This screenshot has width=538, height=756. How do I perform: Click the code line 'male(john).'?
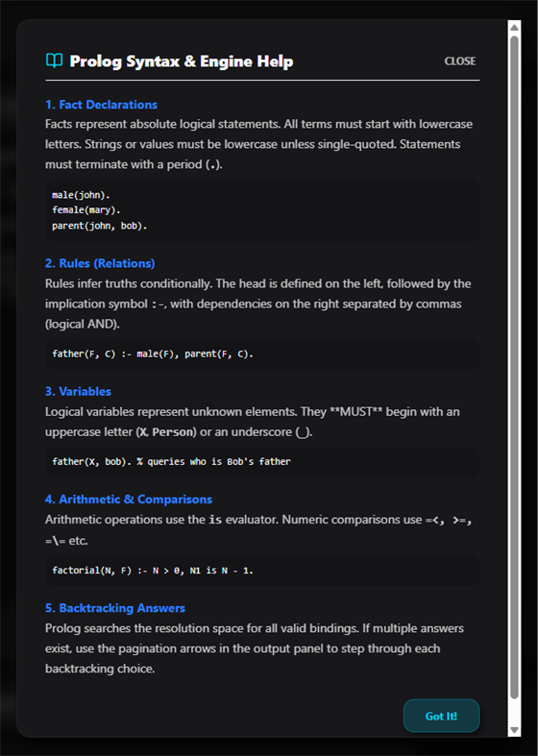pyautogui.click(x=81, y=195)
